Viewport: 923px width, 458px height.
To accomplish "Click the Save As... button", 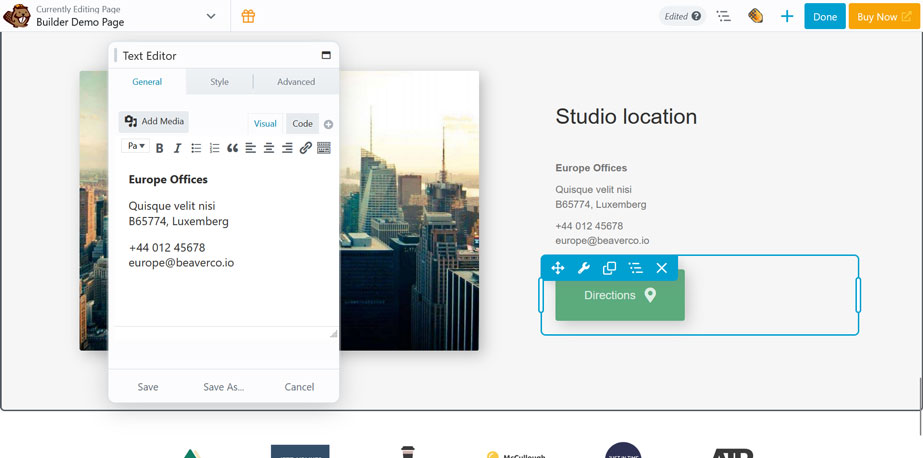I will coord(224,387).
